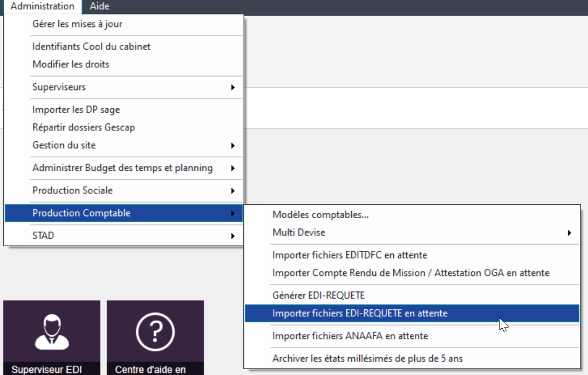Click Importer les DP sage
Screen dimensions: 588x375
[124, 110]
